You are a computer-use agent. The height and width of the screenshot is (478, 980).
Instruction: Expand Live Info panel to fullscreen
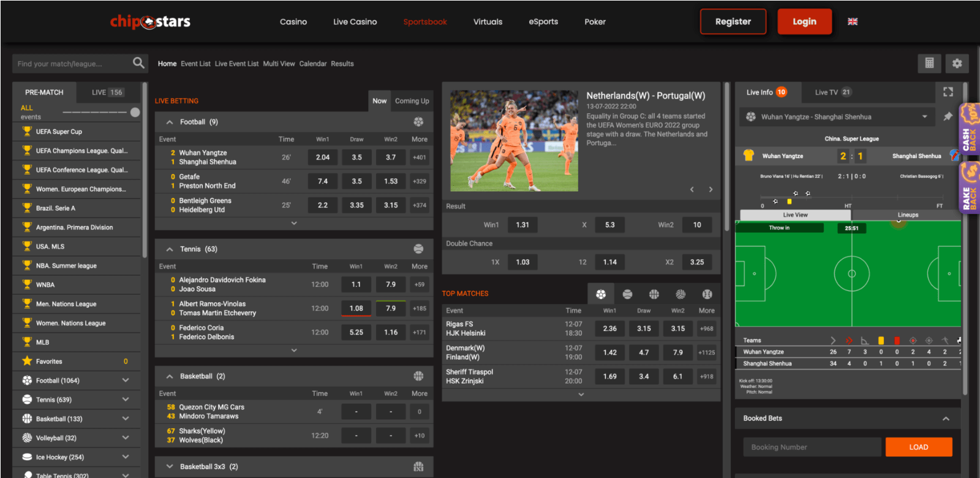click(948, 92)
